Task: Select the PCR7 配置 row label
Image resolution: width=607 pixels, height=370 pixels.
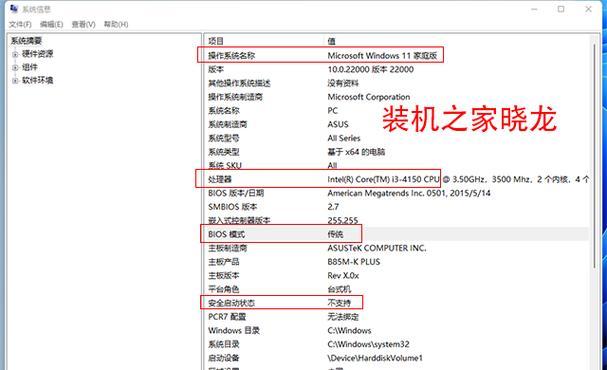Action: (227, 317)
